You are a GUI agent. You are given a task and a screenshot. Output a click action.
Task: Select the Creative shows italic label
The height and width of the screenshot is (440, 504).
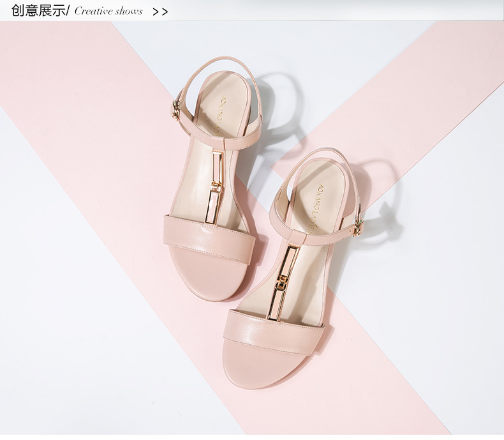coord(108,11)
